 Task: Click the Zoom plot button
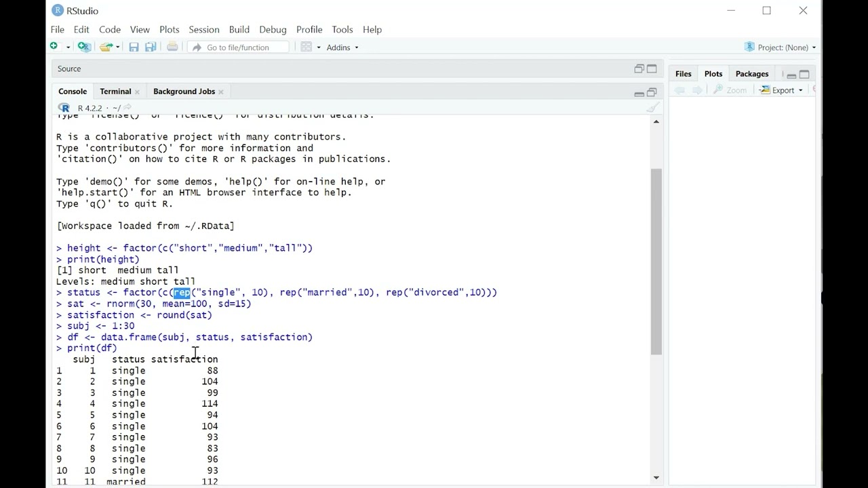[x=730, y=90]
